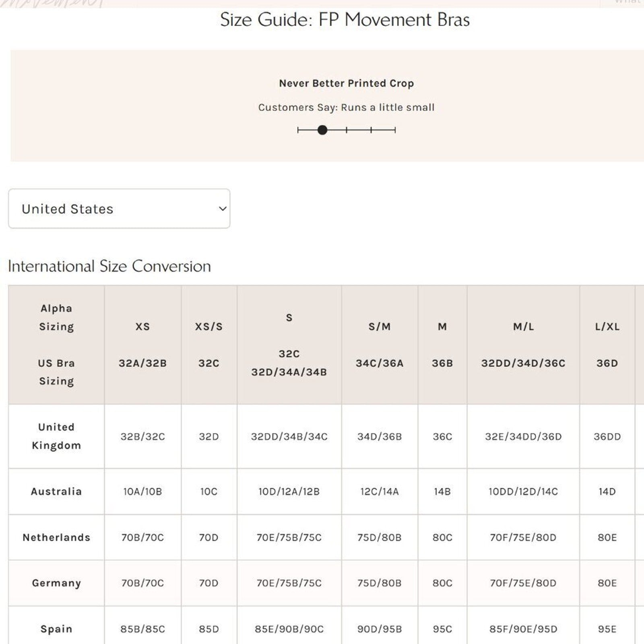644x644 pixels.
Task: Select the XS column header
Action: coord(142,326)
